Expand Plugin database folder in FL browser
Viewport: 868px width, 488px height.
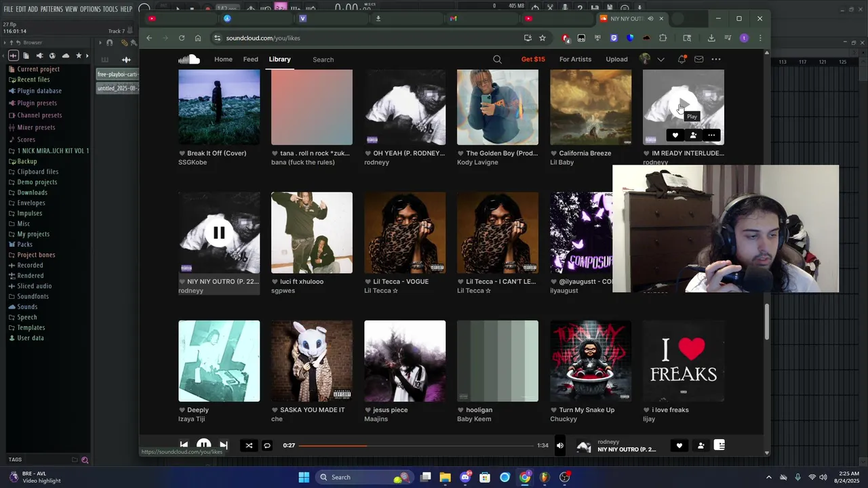39,91
